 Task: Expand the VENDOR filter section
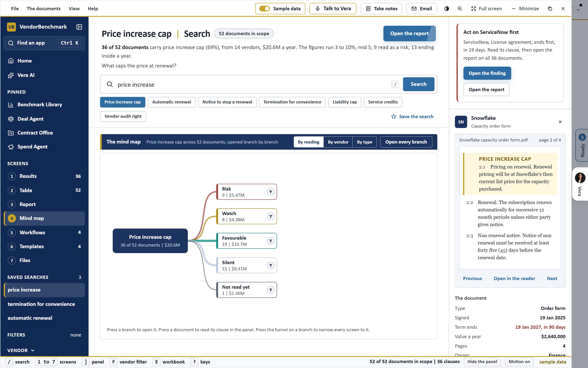click(21, 350)
